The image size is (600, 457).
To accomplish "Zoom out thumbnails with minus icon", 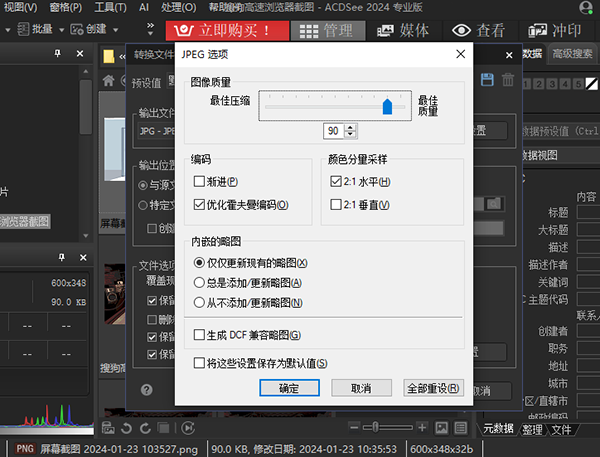I will [x=354, y=427].
